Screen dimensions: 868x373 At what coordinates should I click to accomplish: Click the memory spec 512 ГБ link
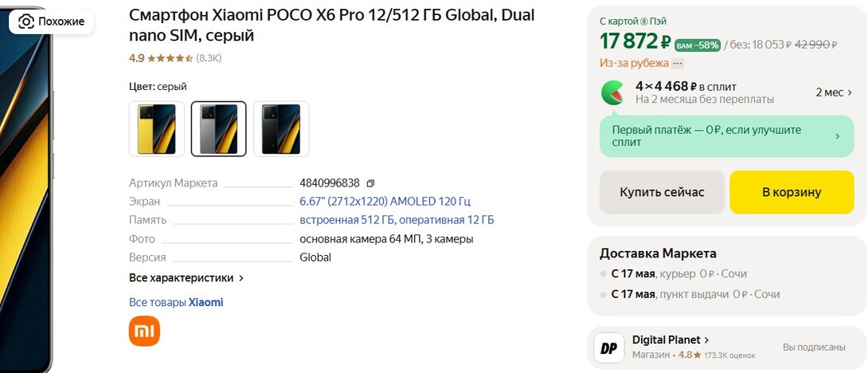397,220
